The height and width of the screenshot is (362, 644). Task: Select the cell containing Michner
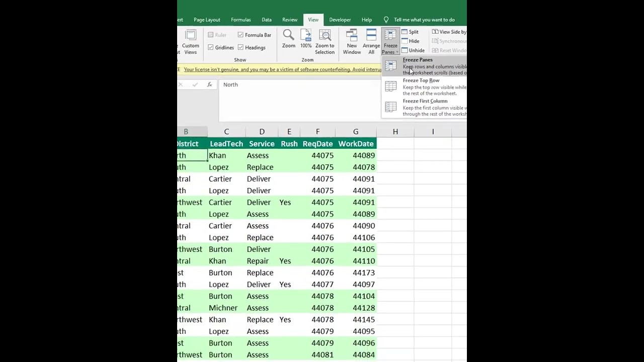226,308
